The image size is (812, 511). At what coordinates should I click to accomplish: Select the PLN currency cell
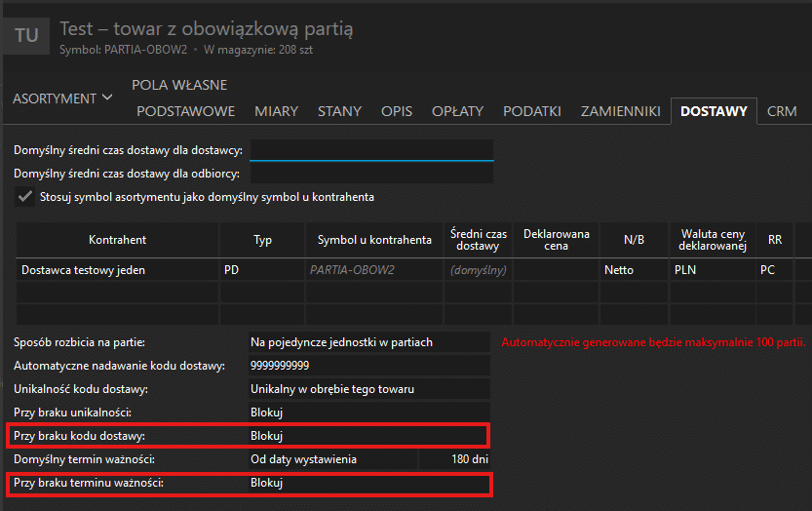pos(713,270)
